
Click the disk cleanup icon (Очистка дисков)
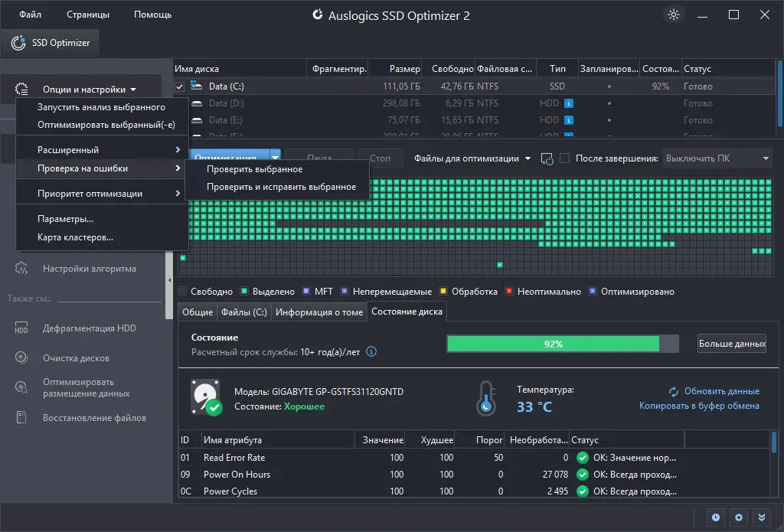click(21, 357)
